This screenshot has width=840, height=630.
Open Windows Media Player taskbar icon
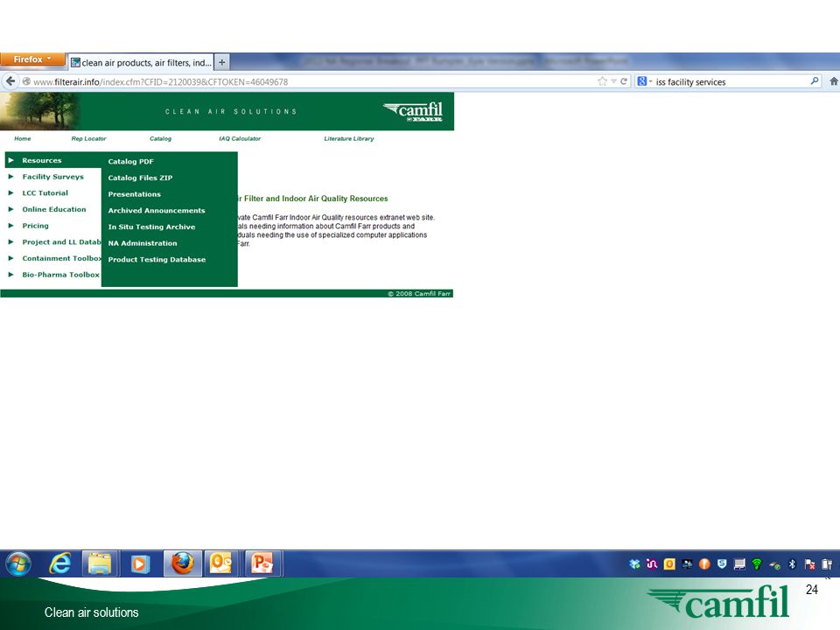(x=140, y=563)
